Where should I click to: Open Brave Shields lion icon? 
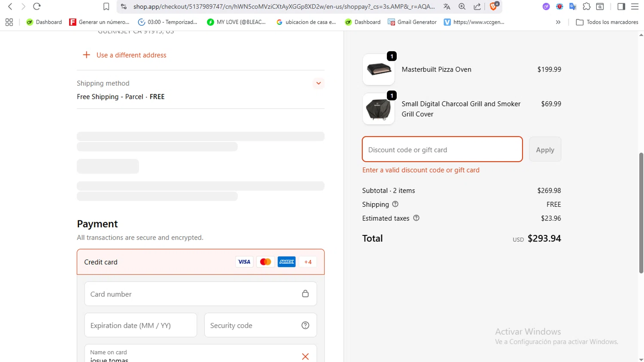click(494, 6)
